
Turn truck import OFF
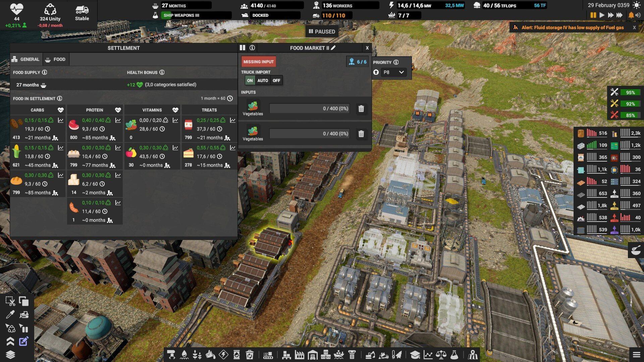coord(276,80)
